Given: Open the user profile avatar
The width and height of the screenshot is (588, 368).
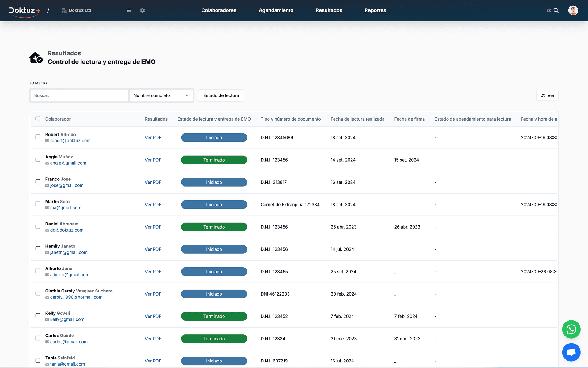Looking at the screenshot, I should (x=573, y=10).
